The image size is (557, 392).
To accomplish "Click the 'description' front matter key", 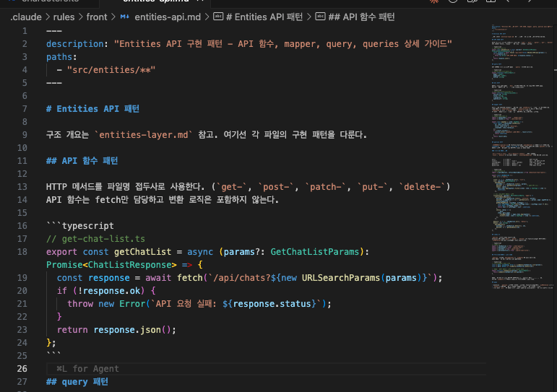I will tap(74, 44).
